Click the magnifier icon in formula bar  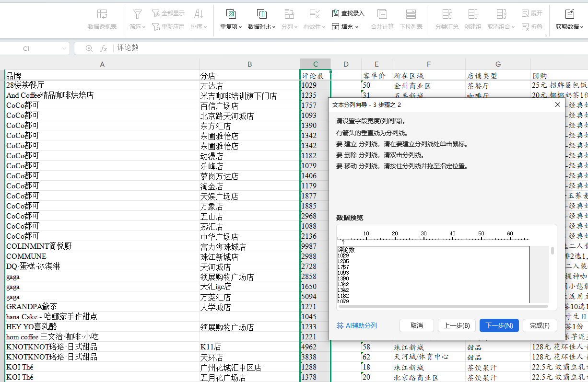click(x=89, y=48)
